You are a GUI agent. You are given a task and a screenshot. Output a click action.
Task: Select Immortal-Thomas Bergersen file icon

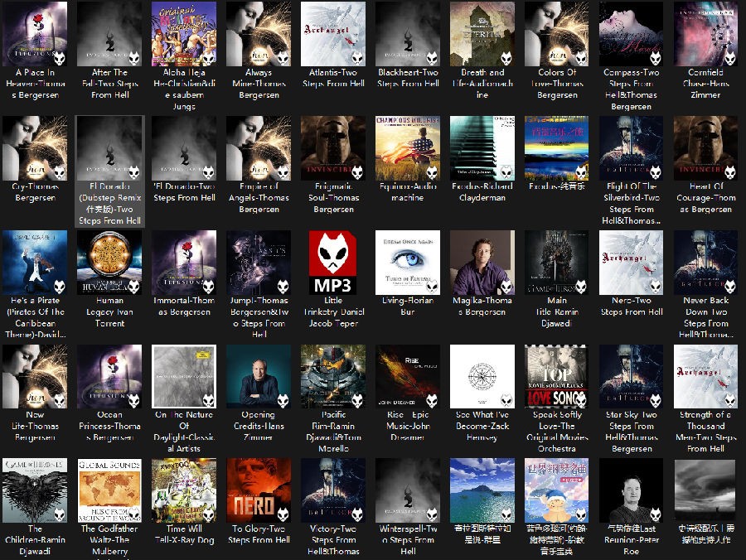pos(184,263)
